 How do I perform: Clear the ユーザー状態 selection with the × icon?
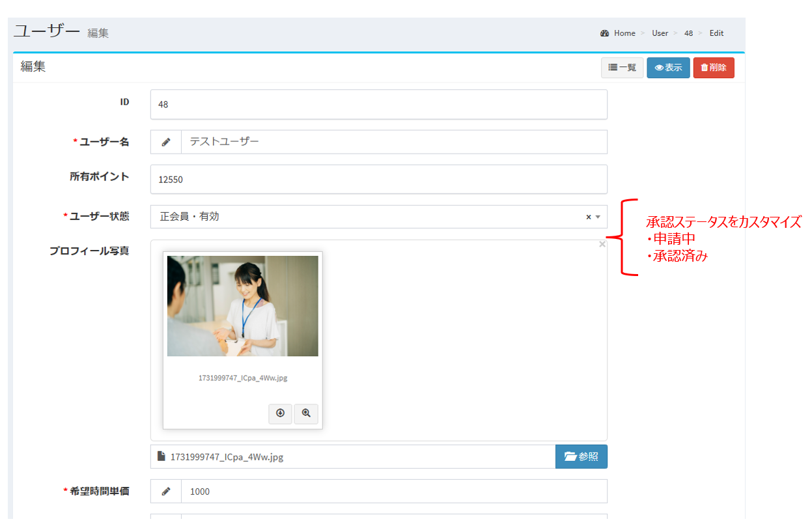point(589,217)
